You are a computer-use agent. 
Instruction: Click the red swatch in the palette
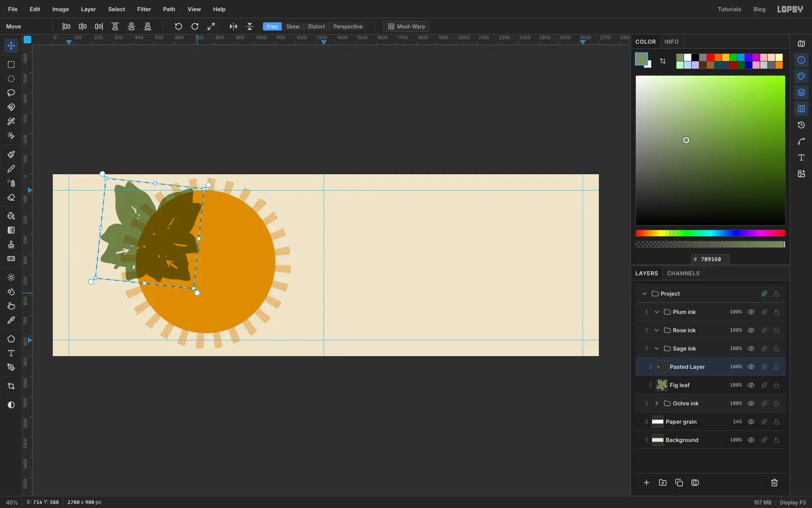click(x=710, y=57)
